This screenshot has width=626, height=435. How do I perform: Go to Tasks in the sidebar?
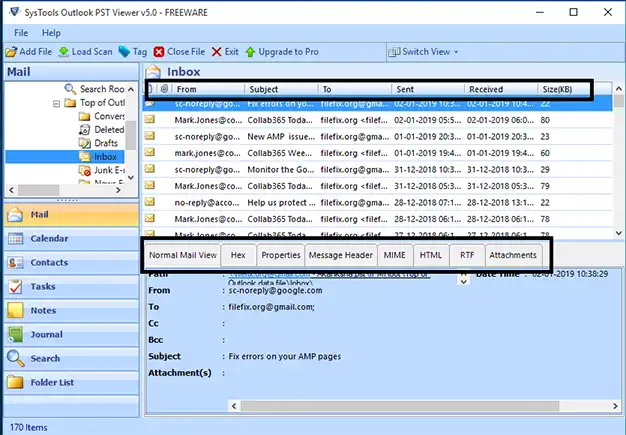click(43, 287)
